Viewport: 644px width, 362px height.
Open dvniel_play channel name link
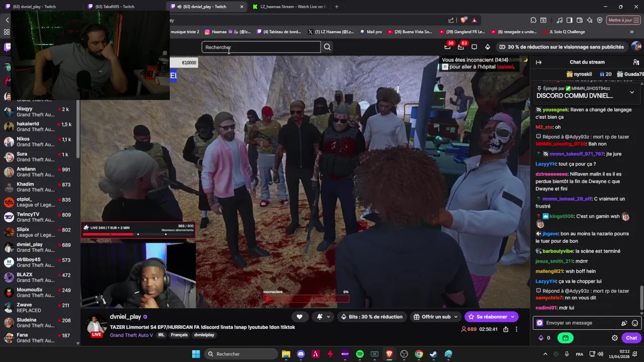tap(125, 317)
